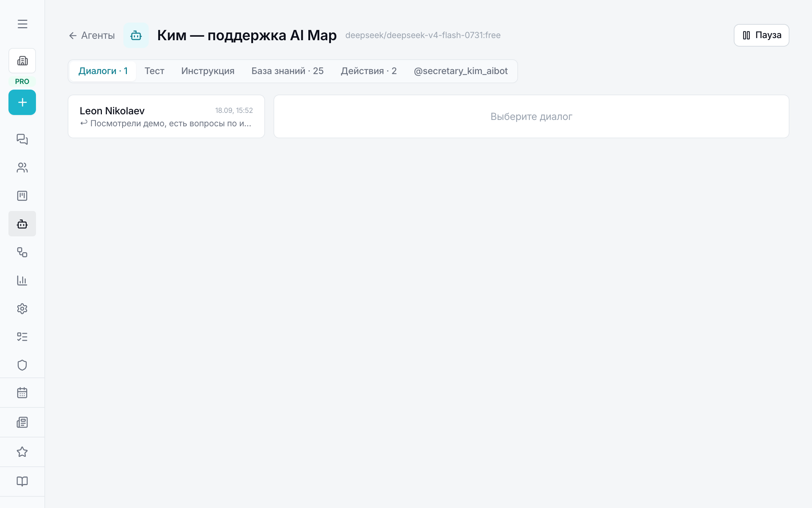Click the deepseek model name label
Image resolution: width=812 pixels, height=508 pixels.
click(x=423, y=35)
